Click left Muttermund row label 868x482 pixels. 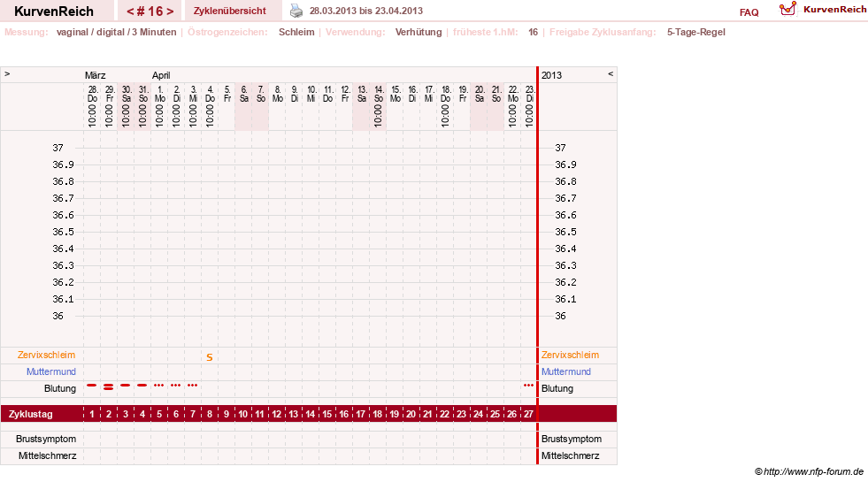(x=51, y=371)
